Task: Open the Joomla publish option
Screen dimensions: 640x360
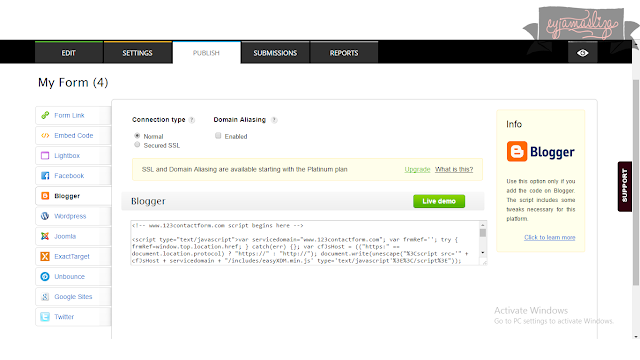Action: tap(73, 236)
